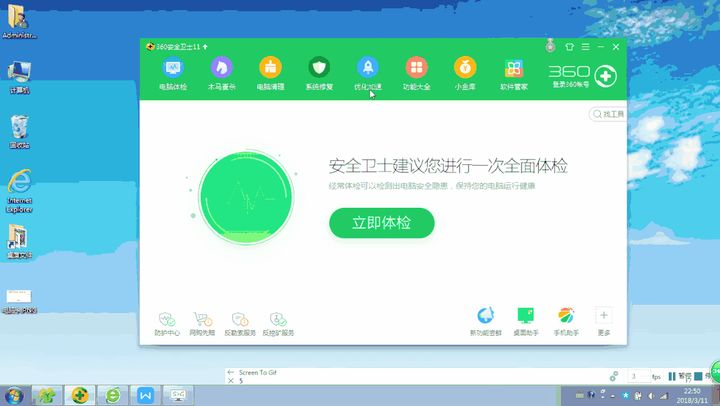
Task: Open the 电脑清理 cleanup broom icon
Action: pyautogui.click(x=270, y=73)
